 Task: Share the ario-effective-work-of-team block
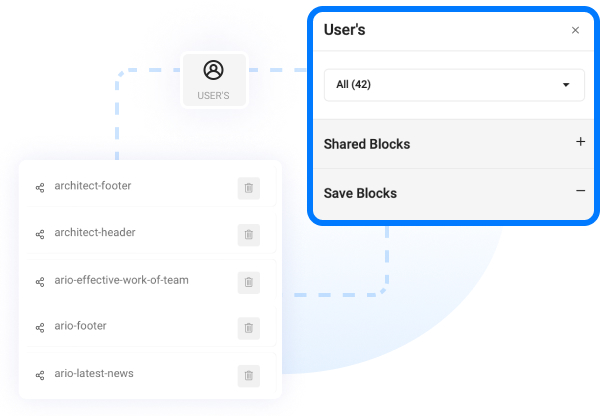tap(40, 282)
